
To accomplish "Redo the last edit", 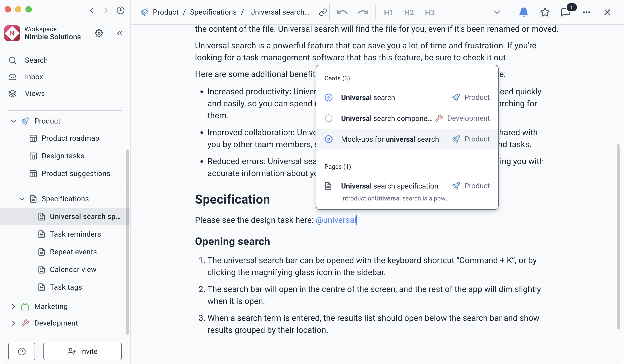I will 362,12.
